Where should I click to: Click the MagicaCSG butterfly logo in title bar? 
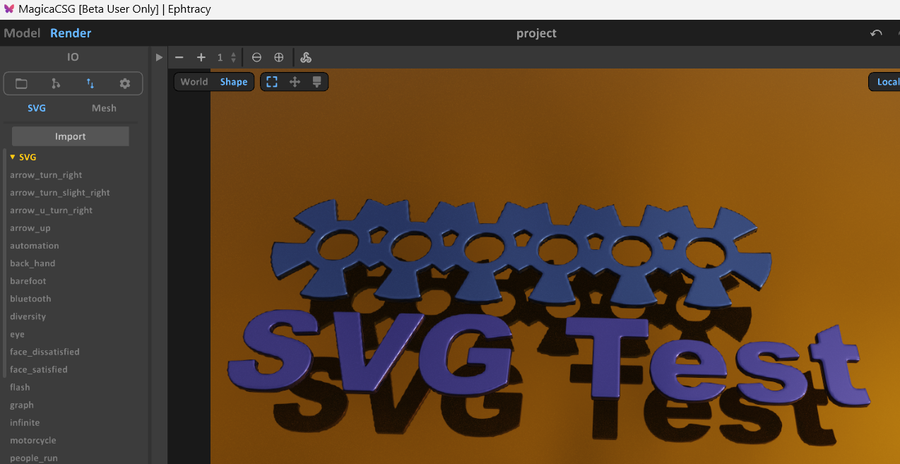(x=9, y=9)
